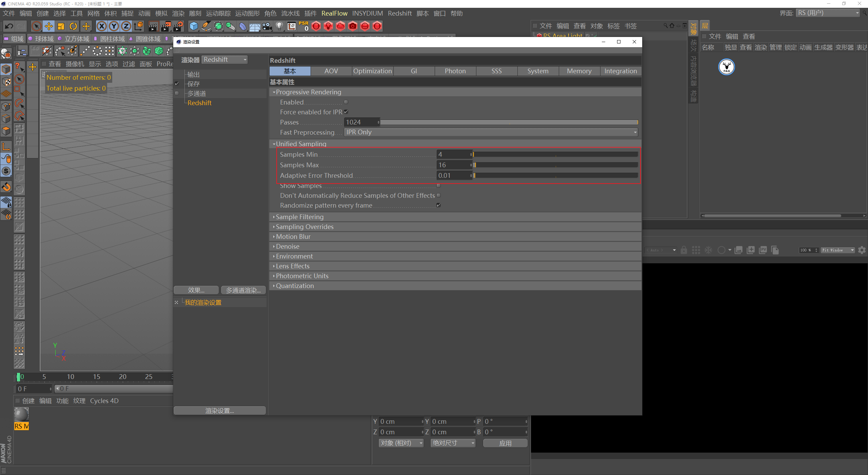Open render view settings gear
This screenshot has width=868, height=475.
(862, 250)
